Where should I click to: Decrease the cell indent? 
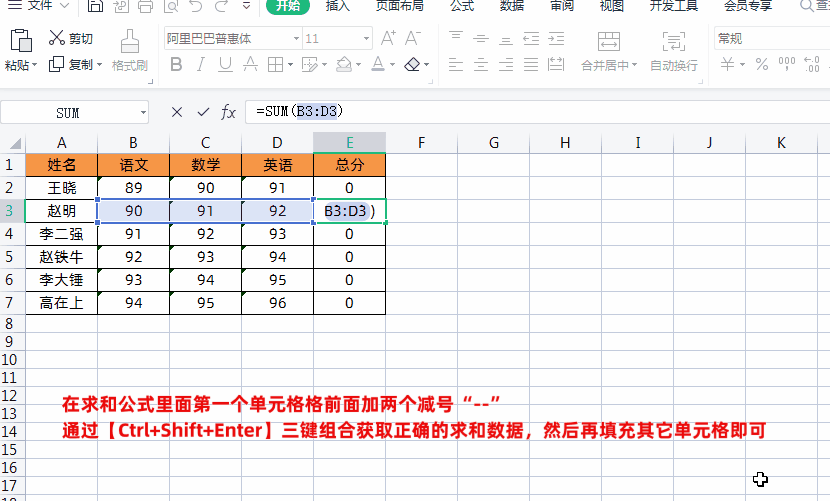531,38
